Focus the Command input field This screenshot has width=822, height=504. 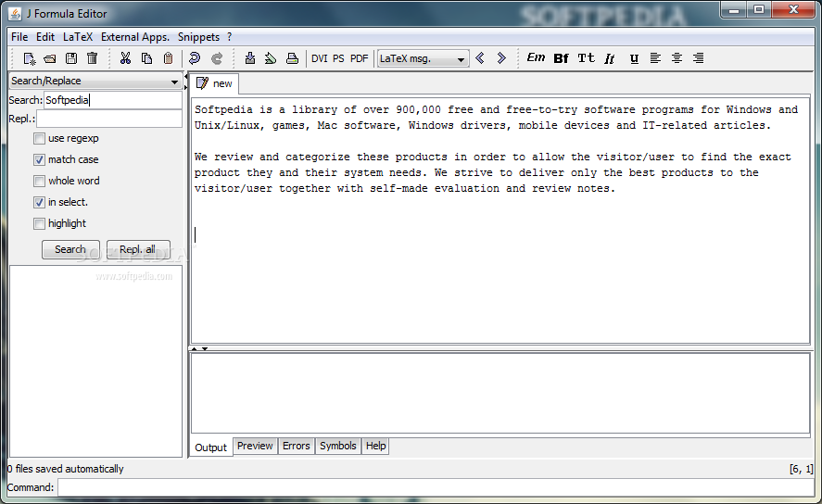[436, 487]
